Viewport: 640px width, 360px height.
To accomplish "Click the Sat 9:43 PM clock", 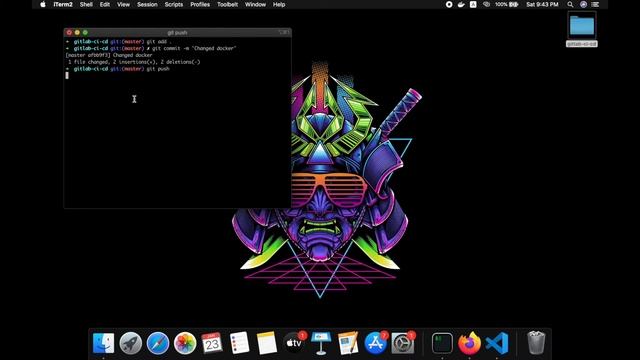I will tap(542, 4).
